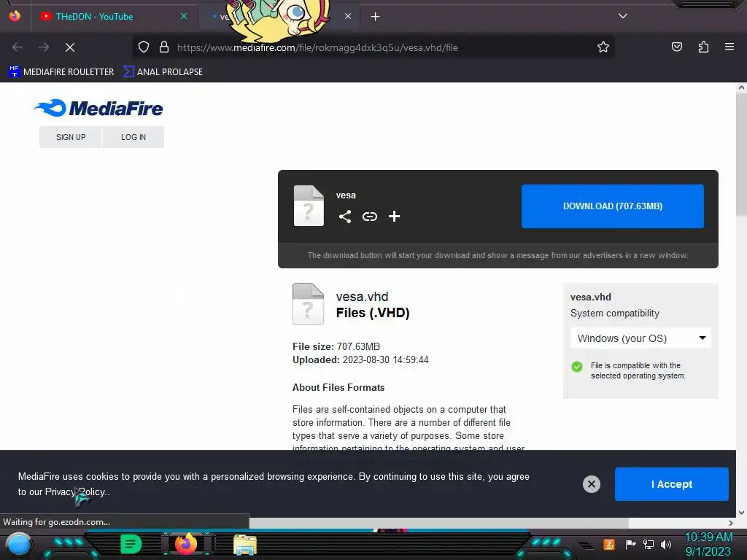
Task: Open the Firefox hamburger menu
Action: [729, 47]
